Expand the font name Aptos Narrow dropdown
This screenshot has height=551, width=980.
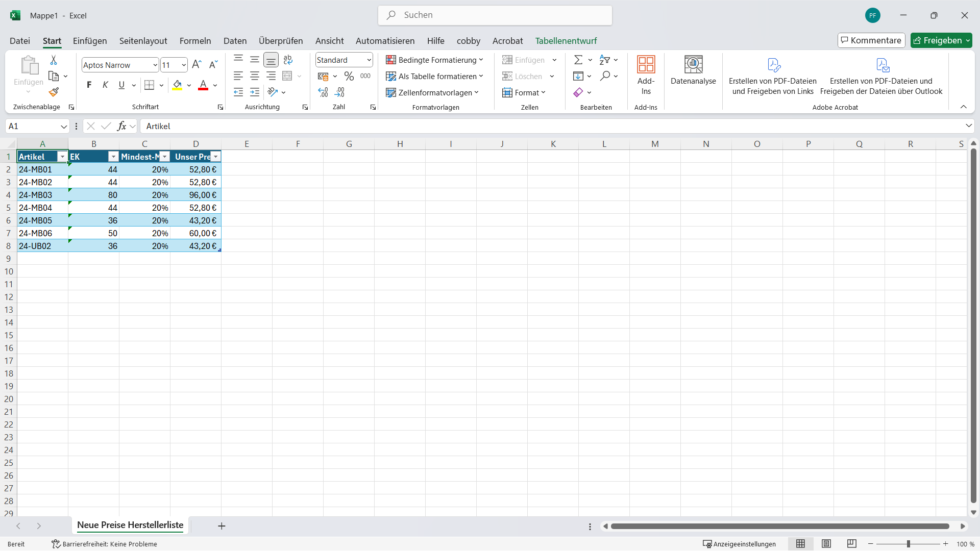tap(155, 65)
